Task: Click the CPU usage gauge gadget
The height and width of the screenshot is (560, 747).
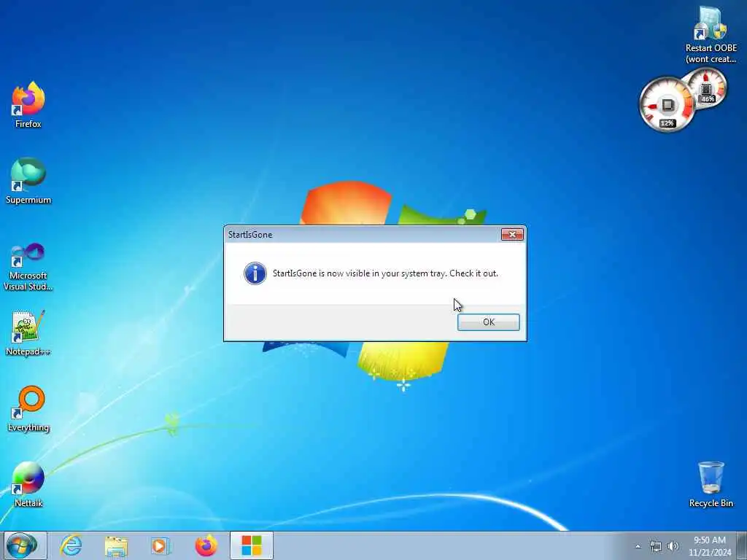Action: 667,104
